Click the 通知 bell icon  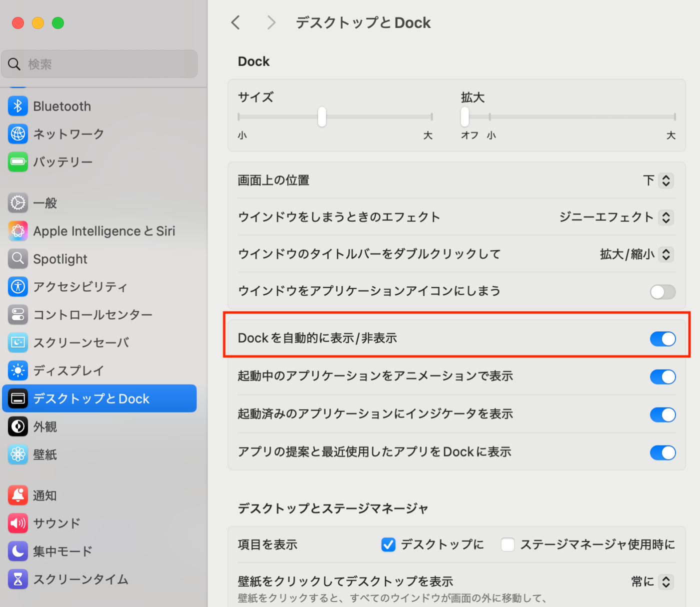18,495
